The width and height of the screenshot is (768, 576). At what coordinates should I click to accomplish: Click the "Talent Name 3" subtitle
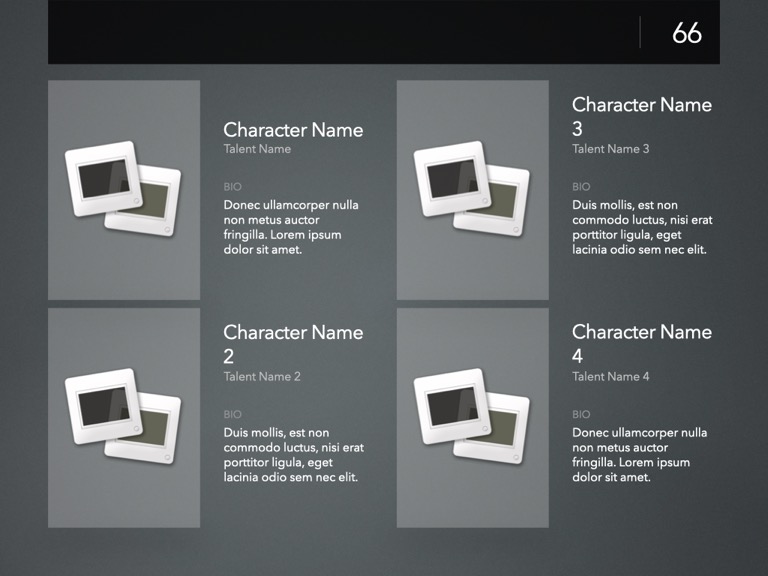coord(610,149)
